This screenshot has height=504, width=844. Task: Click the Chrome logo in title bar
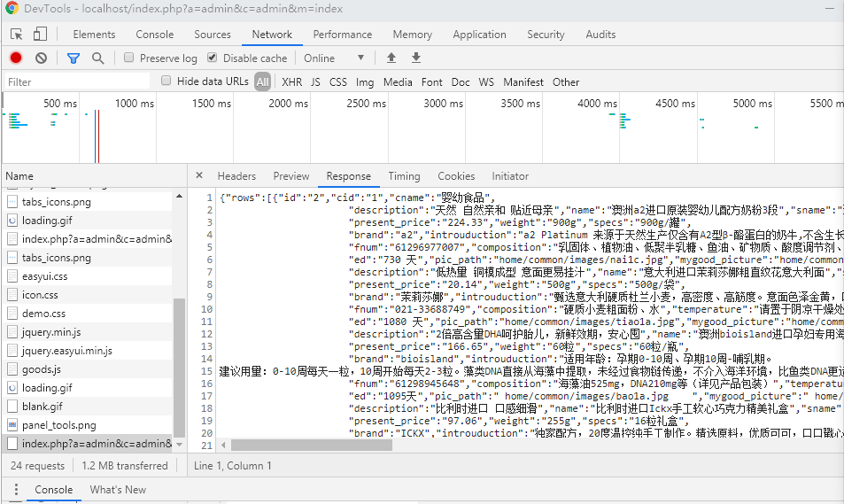pos(12,8)
